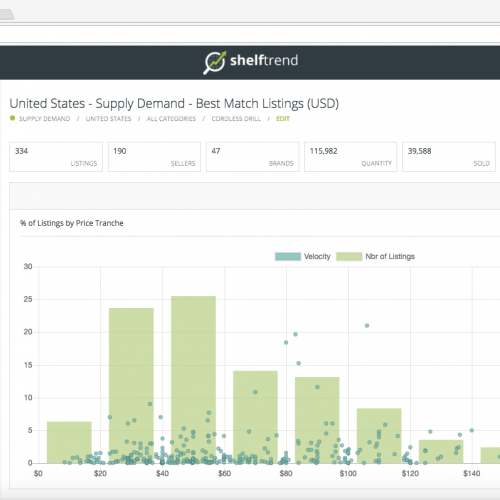This screenshot has height=500, width=500.
Task: Select the 47 BRANDS stat card
Action: pos(252,157)
